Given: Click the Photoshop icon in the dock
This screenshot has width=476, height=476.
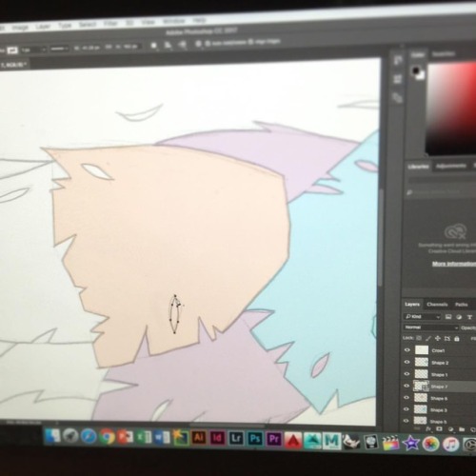Looking at the screenshot, I should point(255,439).
